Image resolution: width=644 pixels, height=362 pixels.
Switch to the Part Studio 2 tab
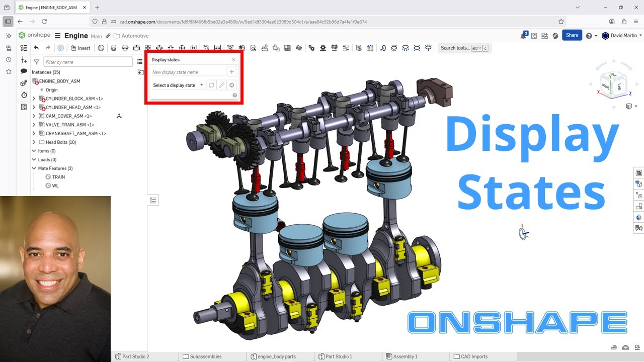[x=133, y=356]
